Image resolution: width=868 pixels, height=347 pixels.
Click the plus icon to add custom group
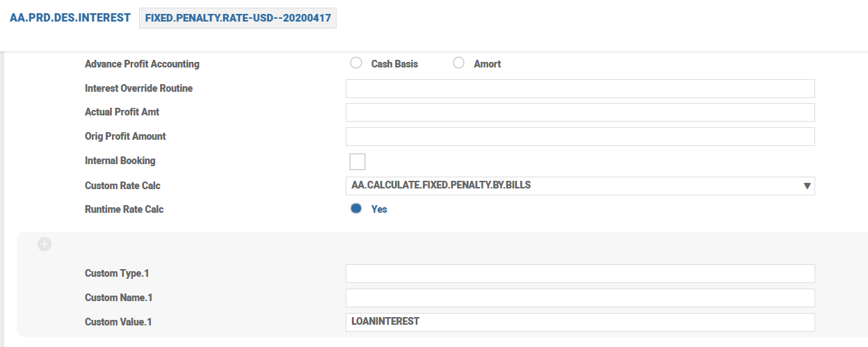(x=45, y=244)
